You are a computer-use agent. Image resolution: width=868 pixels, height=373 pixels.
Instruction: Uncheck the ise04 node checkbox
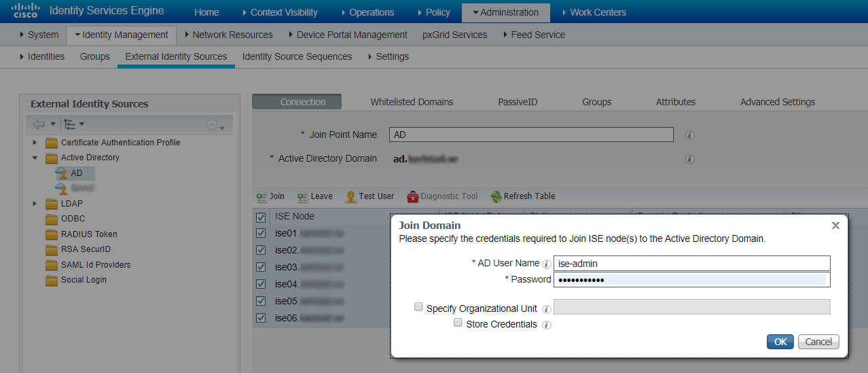click(261, 284)
